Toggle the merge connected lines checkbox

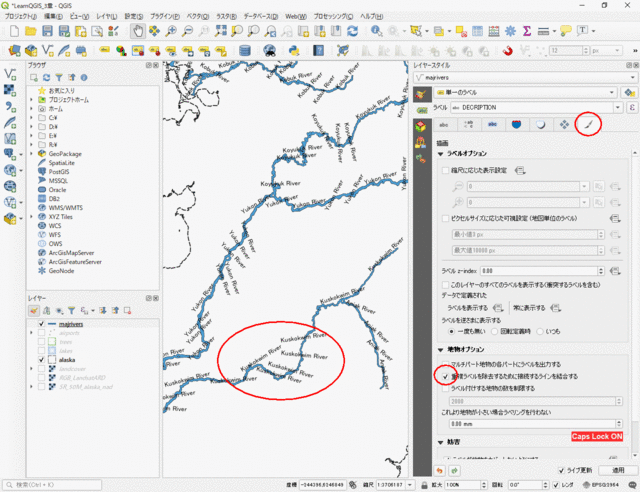(445, 376)
